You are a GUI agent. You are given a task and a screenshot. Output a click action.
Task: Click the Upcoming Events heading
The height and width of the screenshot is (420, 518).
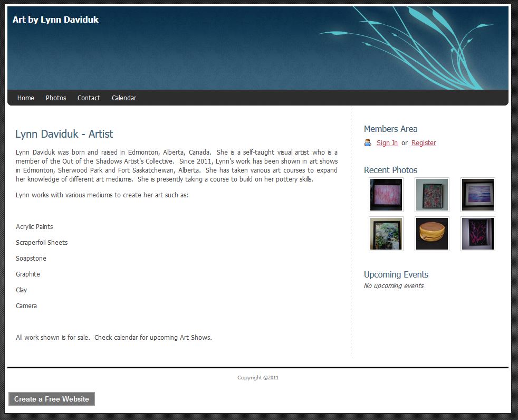coord(396,274)
